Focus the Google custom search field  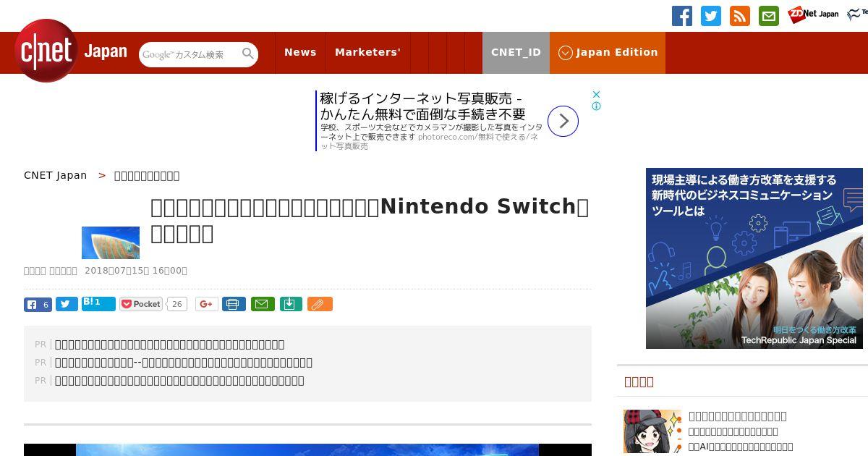pos(190,54)
